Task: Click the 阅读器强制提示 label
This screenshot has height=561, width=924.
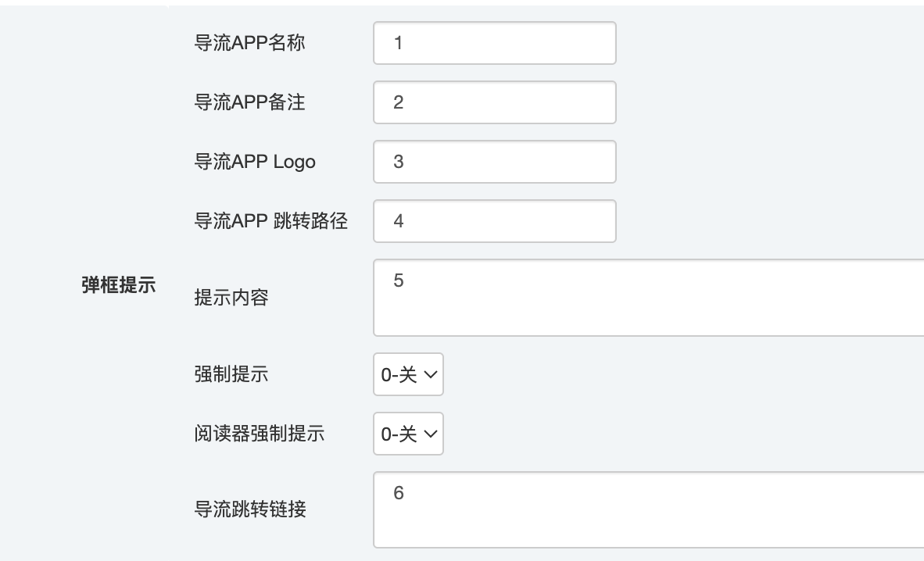Action: 259,434
